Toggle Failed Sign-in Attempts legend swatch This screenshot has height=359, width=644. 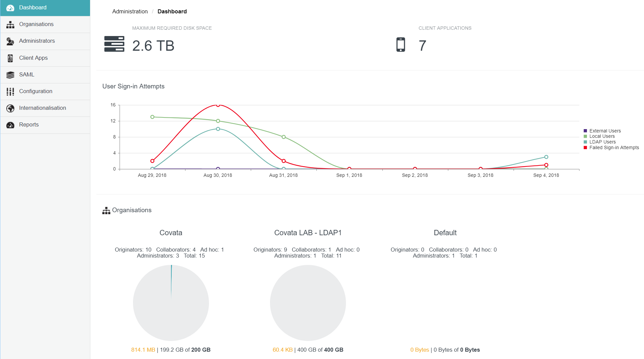coord(585,147)
